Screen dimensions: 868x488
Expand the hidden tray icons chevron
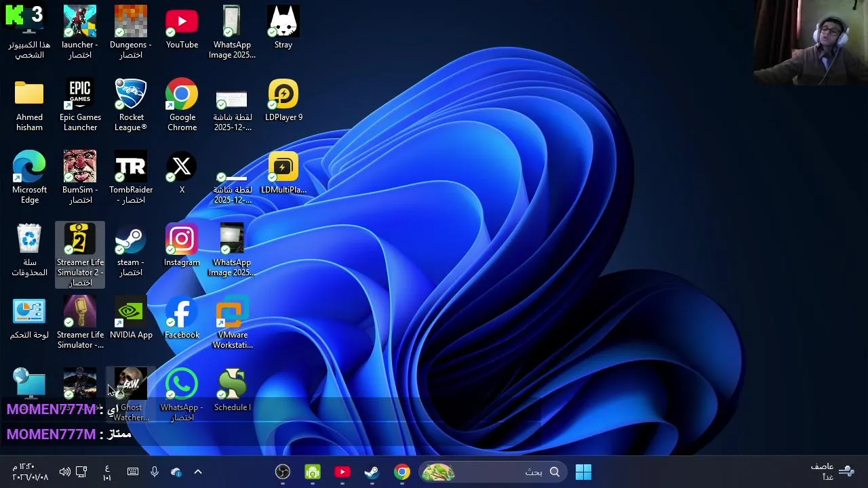point(198,472)
